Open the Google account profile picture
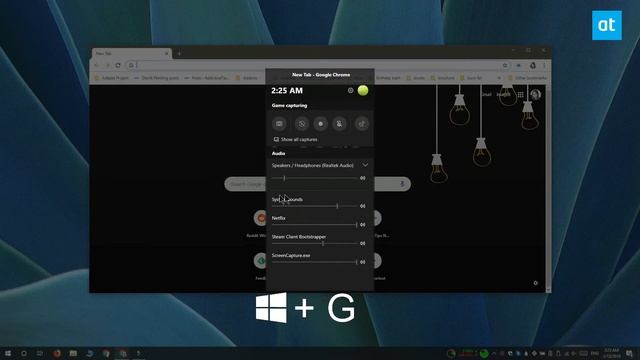Viewport: 640px width, 360px height. 536,94
